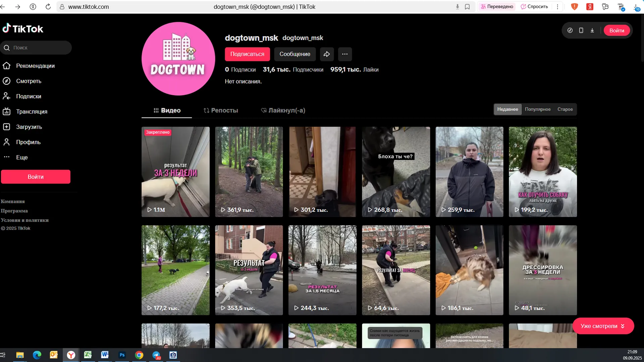Click the Переведено translate button
Screen dimensions: 644x362
pos(497,7)
